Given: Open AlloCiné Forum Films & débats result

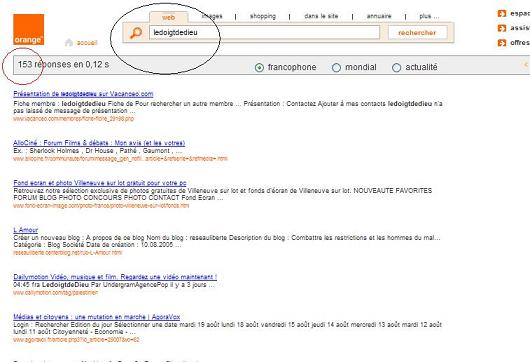Looking at the screenshot, I should coord(99,143).
